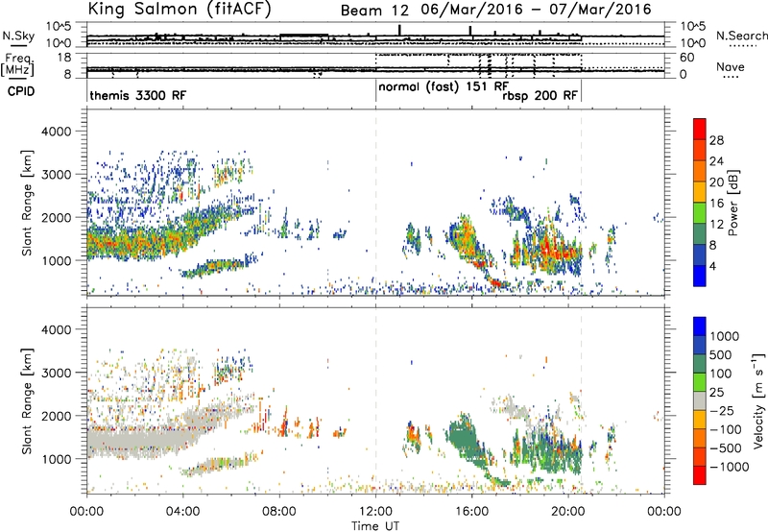The height and width of the screenshot is (532, 768).
Task: Click the N.Search legend label
Action: [741, 36]
